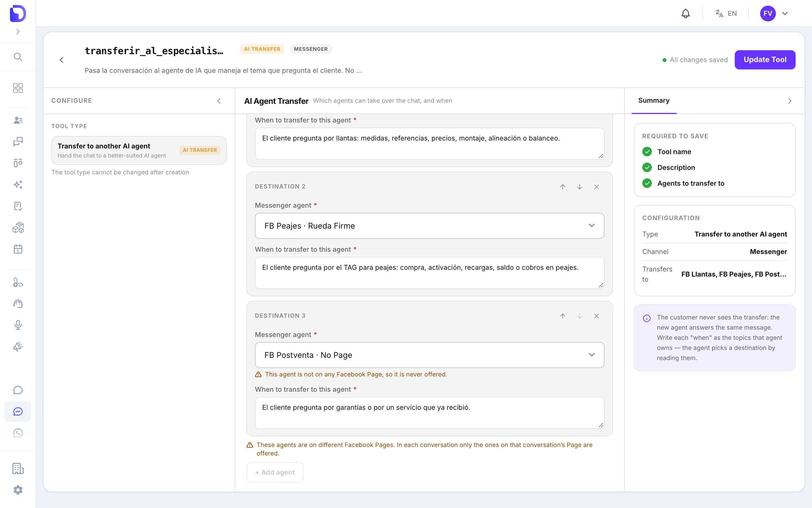
Task: Open the FV user account menu
Action: 774,14
